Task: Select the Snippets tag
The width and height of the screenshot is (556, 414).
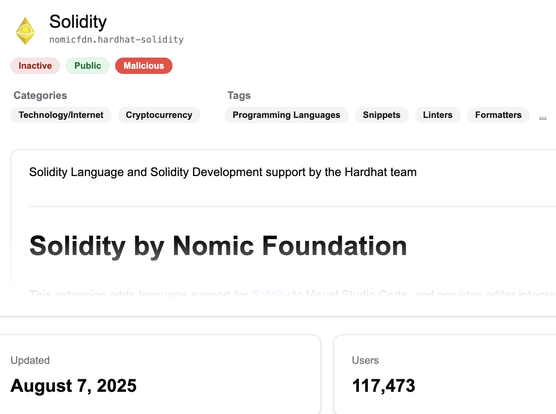Action: 382,115
